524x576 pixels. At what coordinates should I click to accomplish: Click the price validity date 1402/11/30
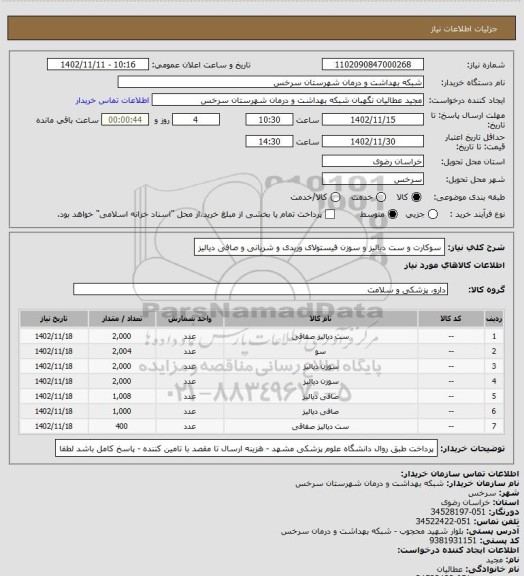click(373, 141)
